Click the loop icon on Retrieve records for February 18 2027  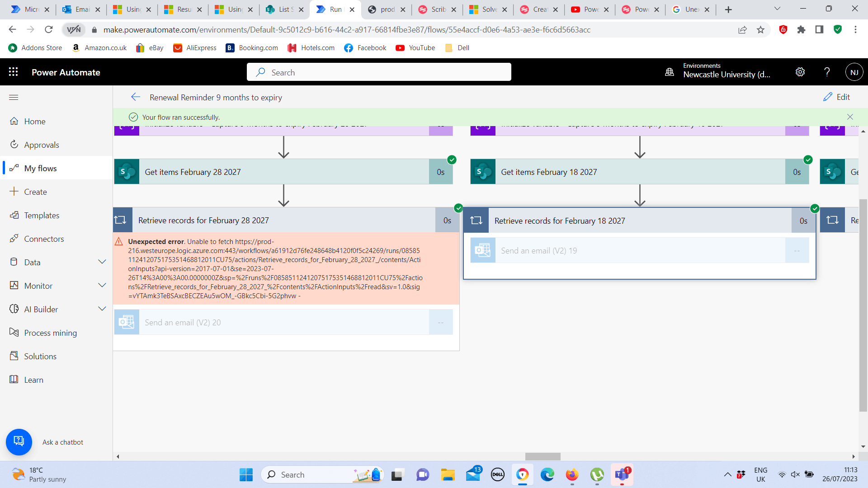(x=476, y=221)
